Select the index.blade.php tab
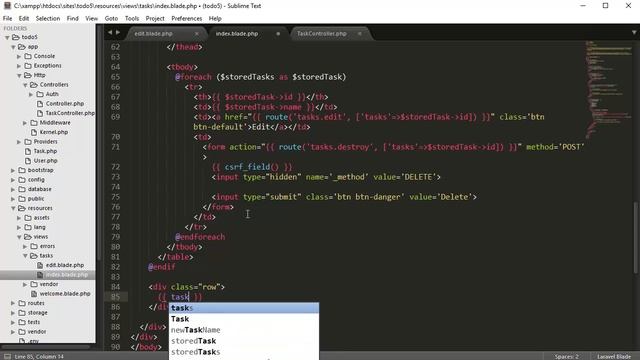640x360 pixels. (237, 33)
